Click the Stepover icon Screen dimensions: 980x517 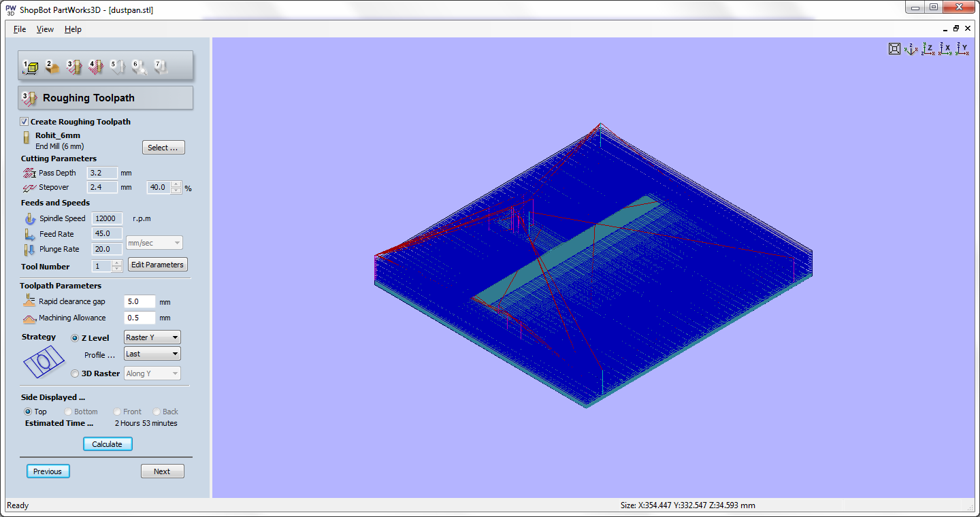click(x=29, y=187)
